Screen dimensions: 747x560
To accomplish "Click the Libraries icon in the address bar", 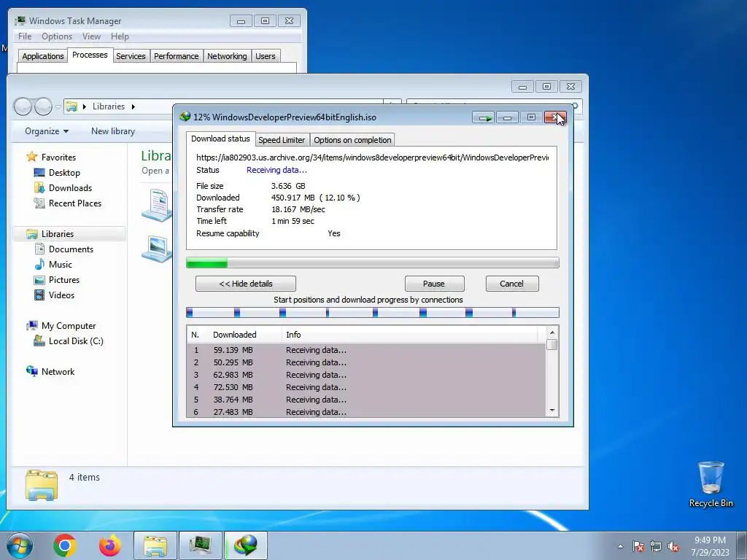I will pos(71,106).
